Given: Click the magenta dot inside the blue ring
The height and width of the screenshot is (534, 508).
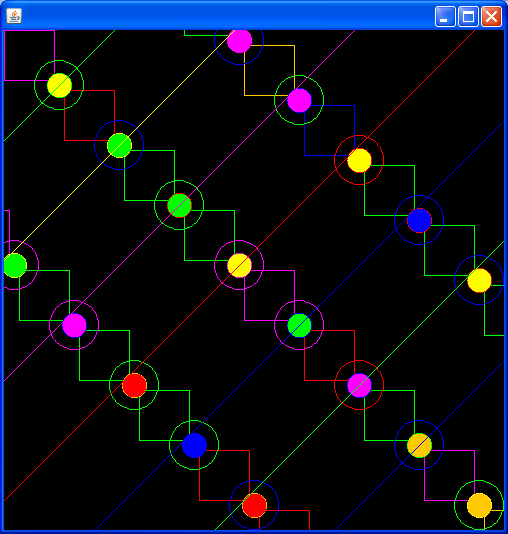Looking at the screenshot, I should (239, 41).
